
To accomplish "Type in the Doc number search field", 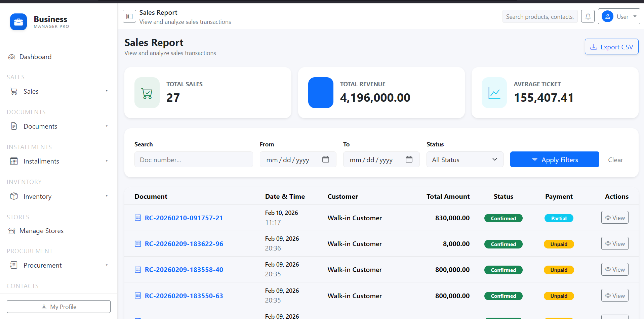I will tap(194, 159).
